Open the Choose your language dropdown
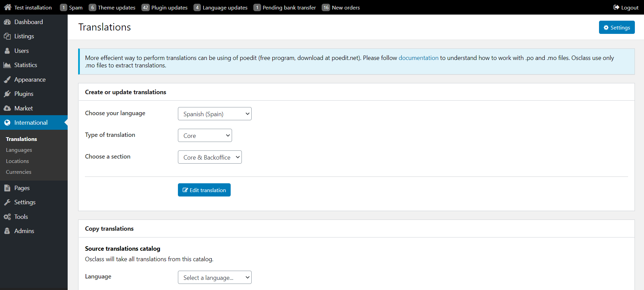This screenshot has width=644, height=290. (x=215, y=114)
